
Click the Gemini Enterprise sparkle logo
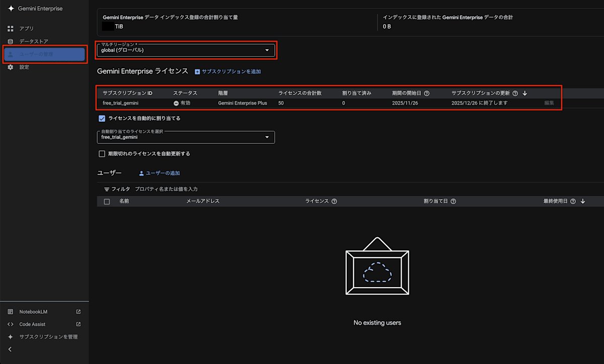click(11, 9)
